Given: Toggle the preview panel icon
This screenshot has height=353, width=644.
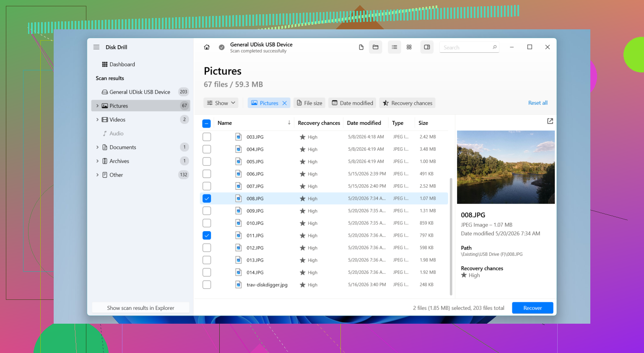Looking at the screenshot, I should point(427,47).
